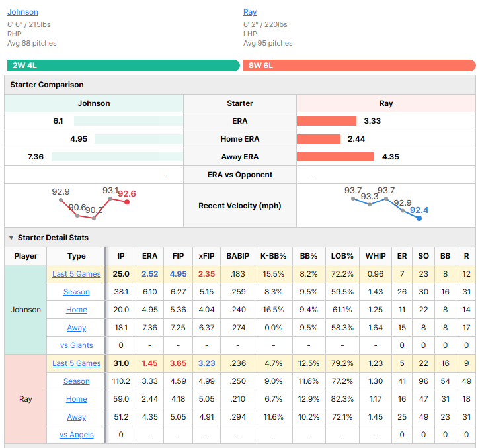Open the Ray player profile link
Viewport: 480px width, 448px height.
coord(250,12)
